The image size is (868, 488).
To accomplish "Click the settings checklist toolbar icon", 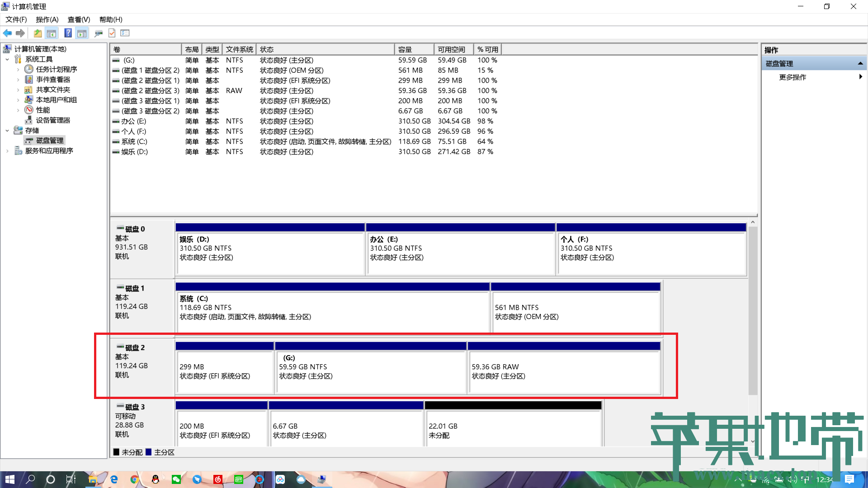I will [125, 33].
